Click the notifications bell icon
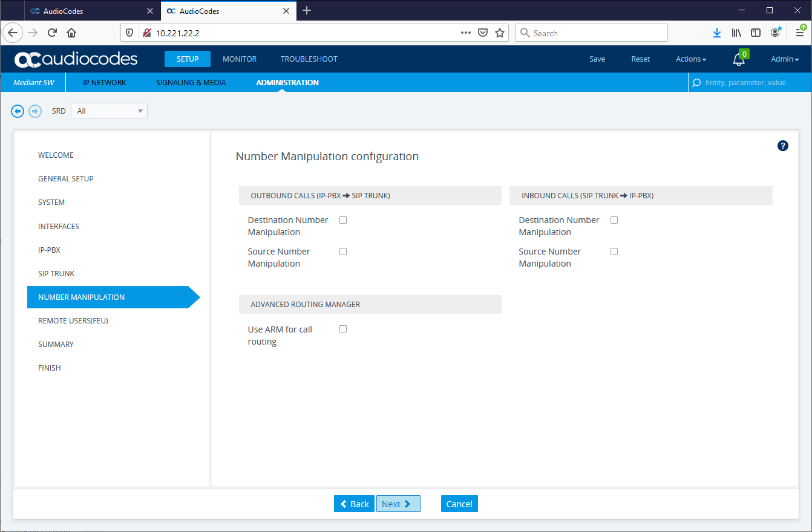This screenshot has width=812, height=532. (739, 59)
